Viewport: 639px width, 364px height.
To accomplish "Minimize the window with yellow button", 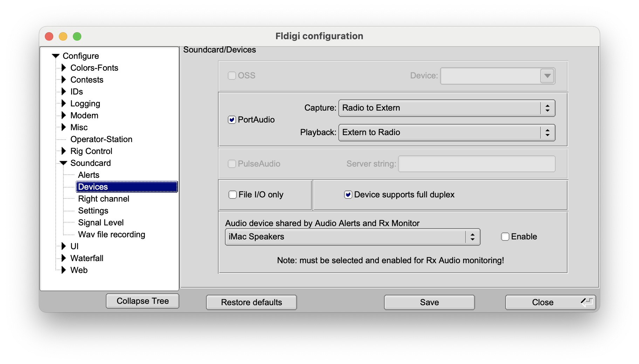I will (x=63, y=36).
